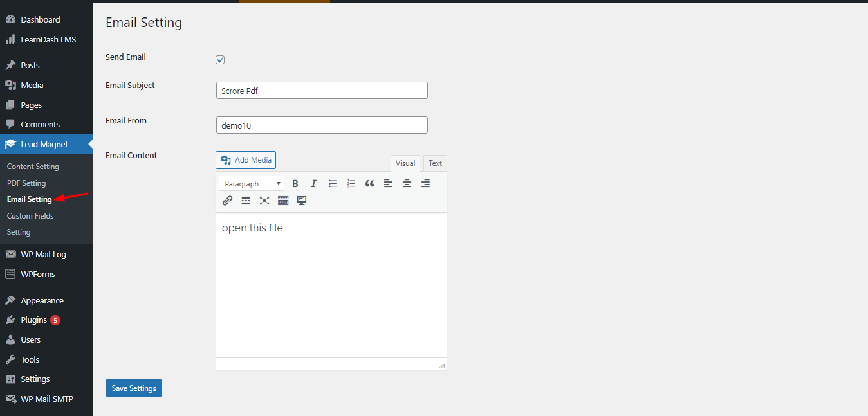This screenshot has height=416, width=868.
Task: Uncheck the Send Email checkbox
Action: click(x=220, y=60)
